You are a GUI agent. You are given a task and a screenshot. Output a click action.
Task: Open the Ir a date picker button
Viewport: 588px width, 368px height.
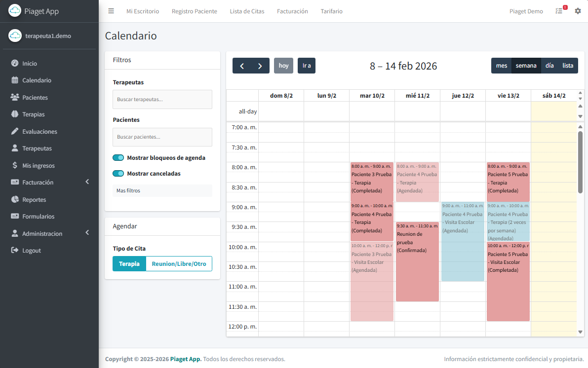point(306,65)
